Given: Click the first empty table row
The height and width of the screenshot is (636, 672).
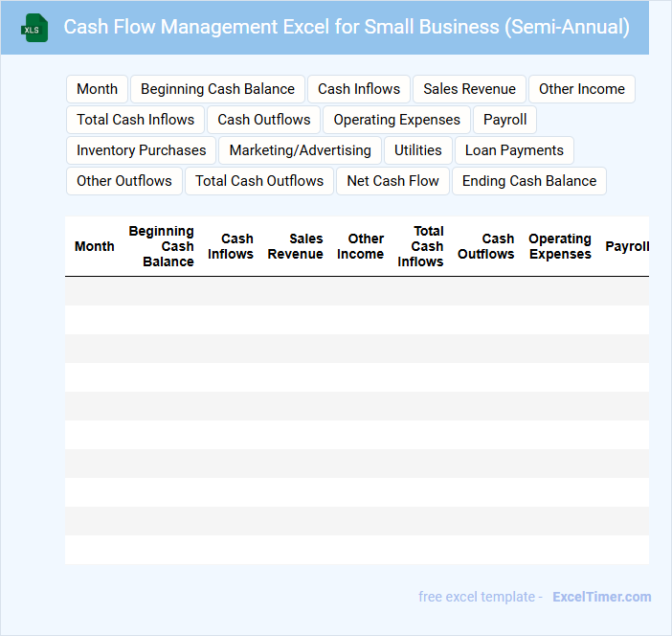Looking at the screenshot, I should 356,291.
